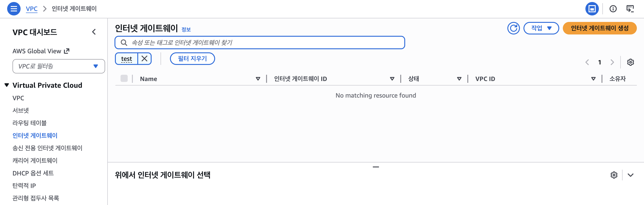Open 라우팅 테이블 in the sidebar
644x205 pixels.
point(30,123)
